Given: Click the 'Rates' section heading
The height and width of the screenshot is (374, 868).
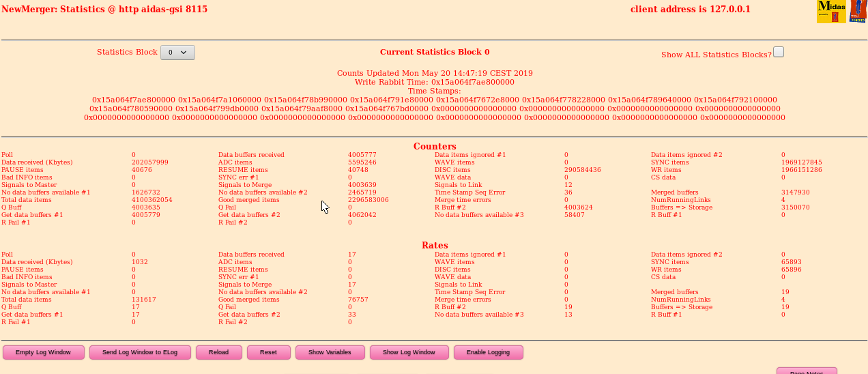Looking at the screenshot, I should 435,245.
